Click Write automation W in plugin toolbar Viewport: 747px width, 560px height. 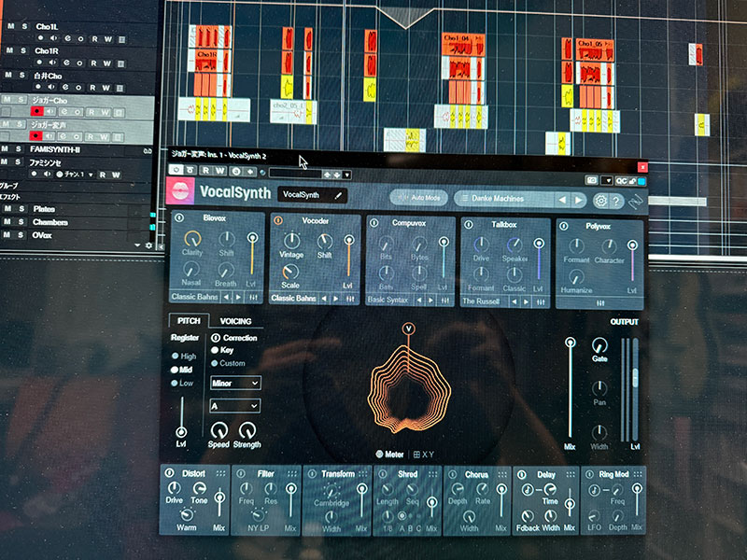[219, 171]
